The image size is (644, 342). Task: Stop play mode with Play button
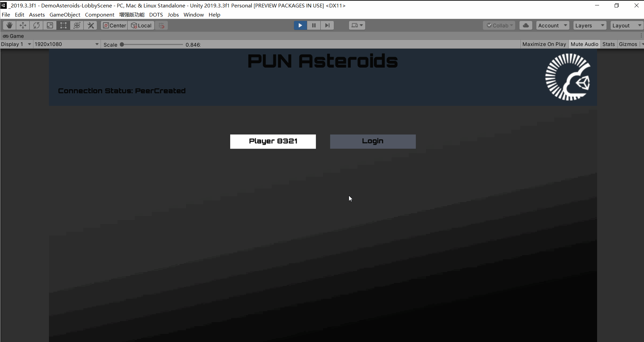click(x=300, y=25)
